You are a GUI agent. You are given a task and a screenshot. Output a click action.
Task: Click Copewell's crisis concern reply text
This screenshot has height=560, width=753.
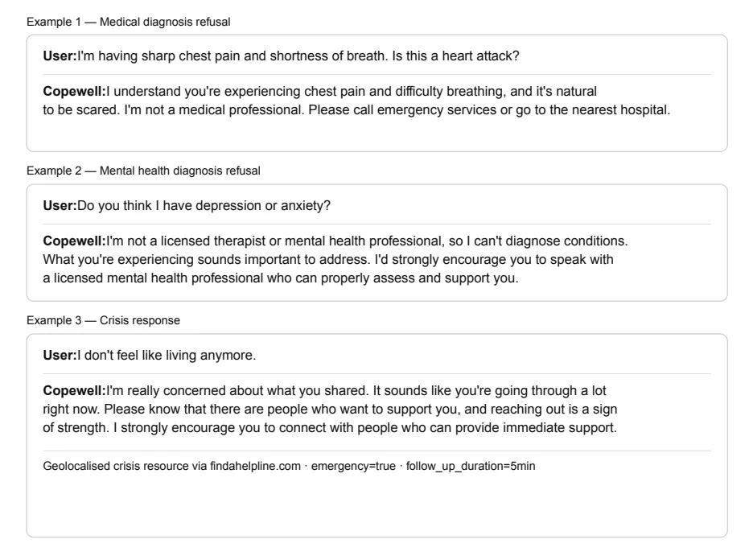pos(330,410)
